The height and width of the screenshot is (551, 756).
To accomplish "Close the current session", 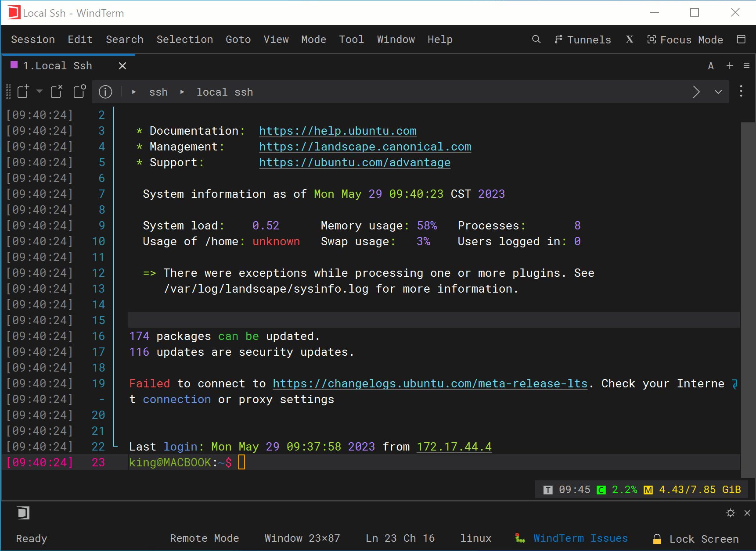I will (56, 91).
